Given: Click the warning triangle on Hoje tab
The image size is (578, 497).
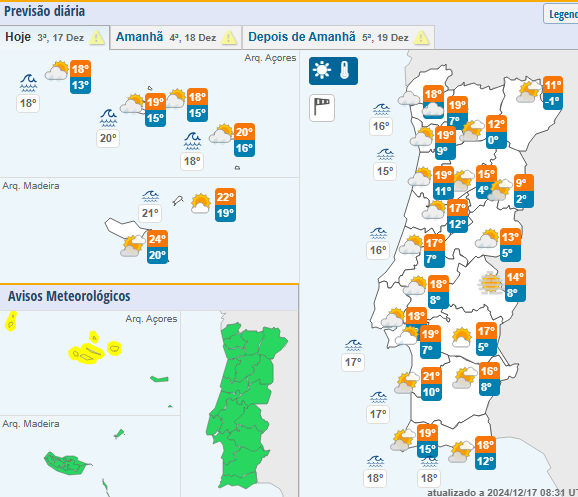Looking at the screenshot, I should click(x=97, y=38).
